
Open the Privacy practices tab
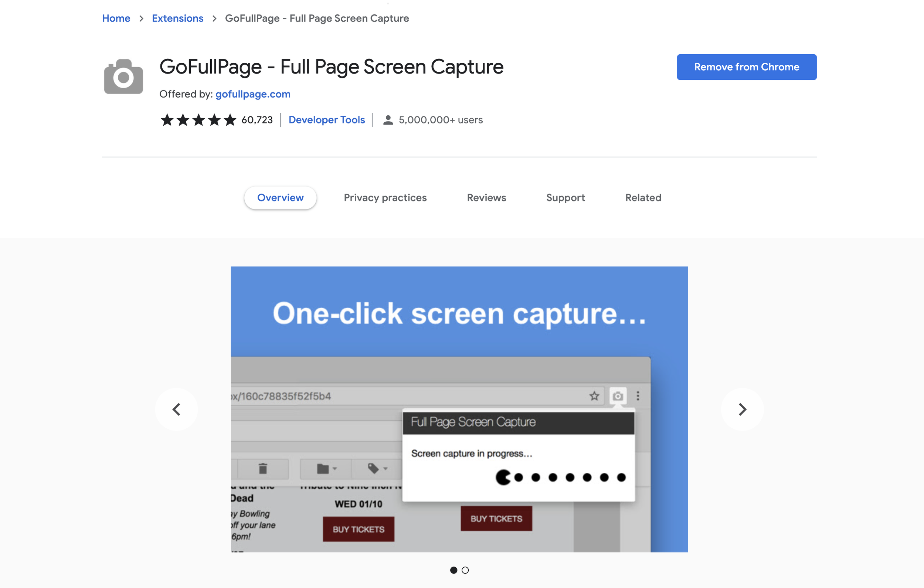tap(385, 198)
